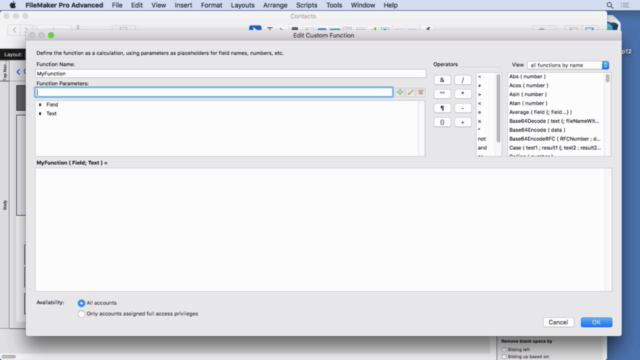Click the green plus add parameter icon
The width and height of the screenshot is (640, 360).
[400, 92]
